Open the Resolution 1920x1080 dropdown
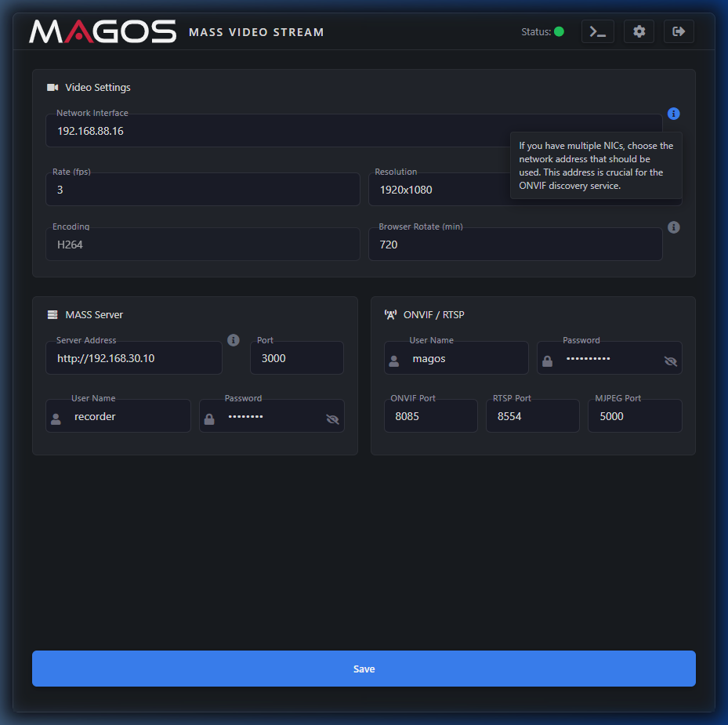The image size is (728, 725). point(525,190)
